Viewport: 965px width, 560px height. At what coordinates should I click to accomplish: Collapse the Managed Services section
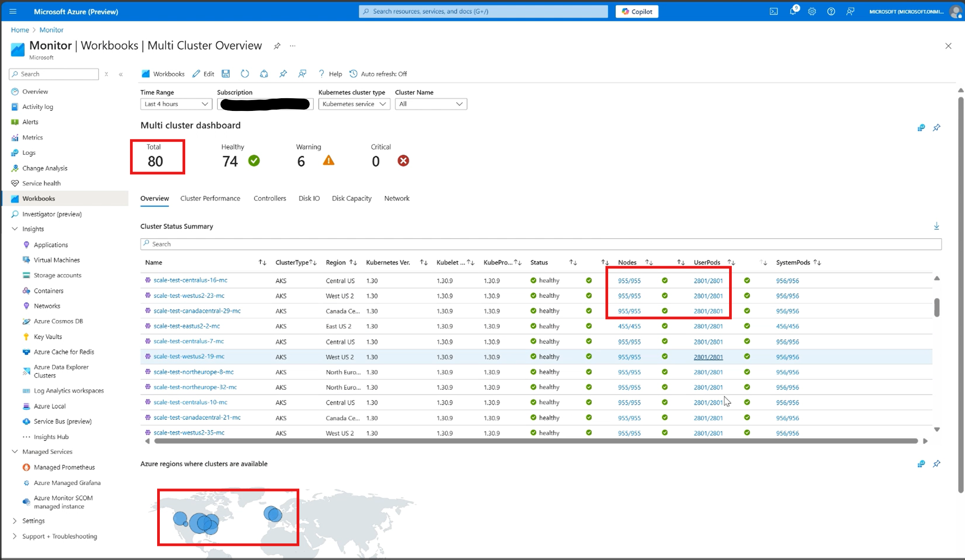tap(14, 452)
